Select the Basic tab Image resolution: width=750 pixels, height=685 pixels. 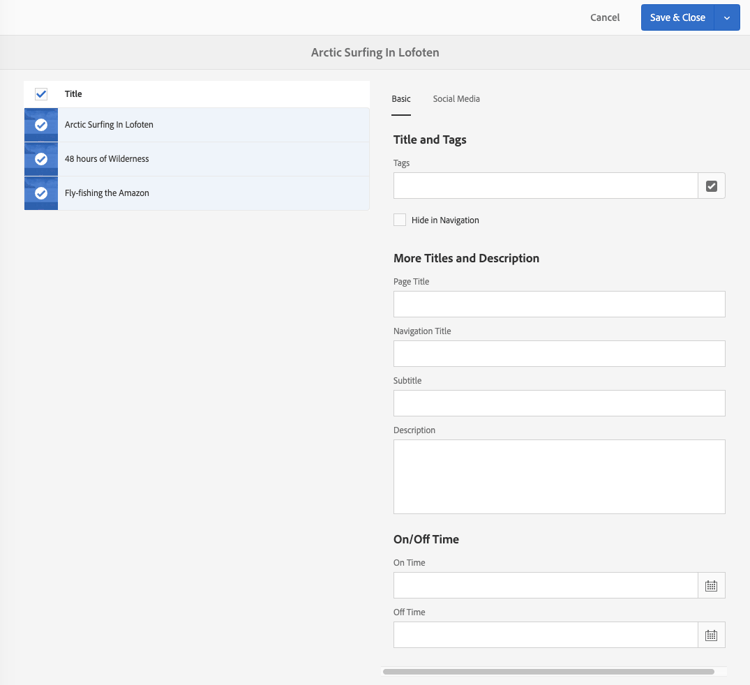click(401, 99)
